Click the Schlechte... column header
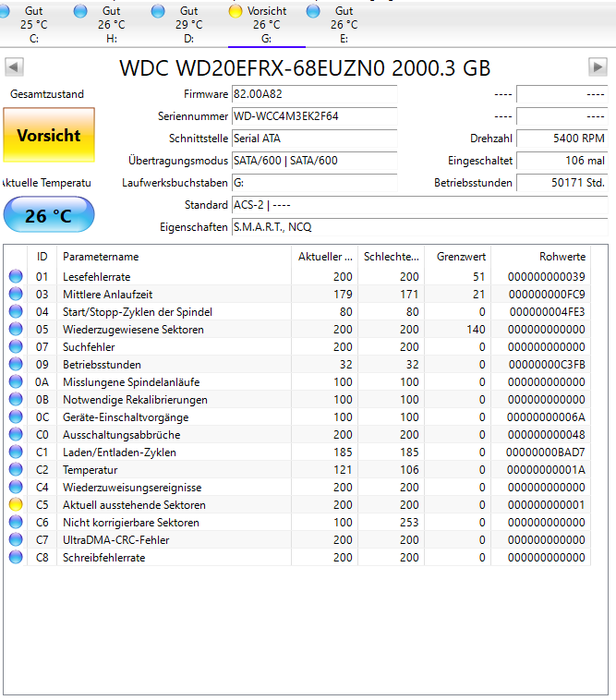 click(x=392, y=257)
